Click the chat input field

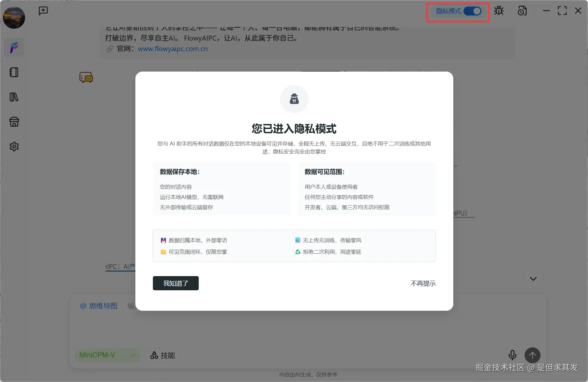coord(248,327)
